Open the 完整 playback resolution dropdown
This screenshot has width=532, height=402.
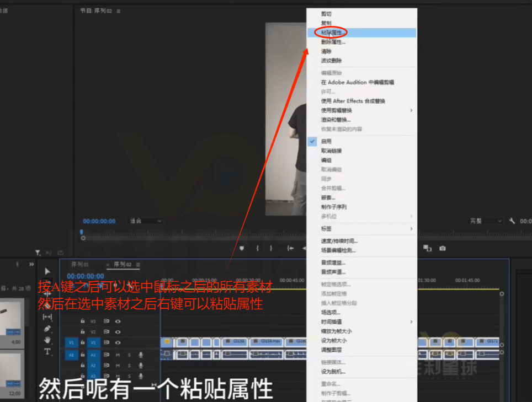tap(486, 221)
